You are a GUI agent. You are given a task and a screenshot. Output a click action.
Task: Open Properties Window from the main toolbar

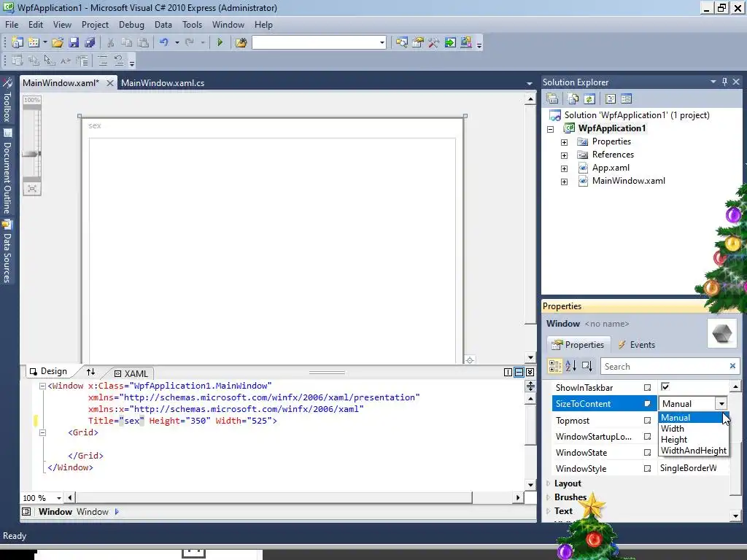click(418, 43)
